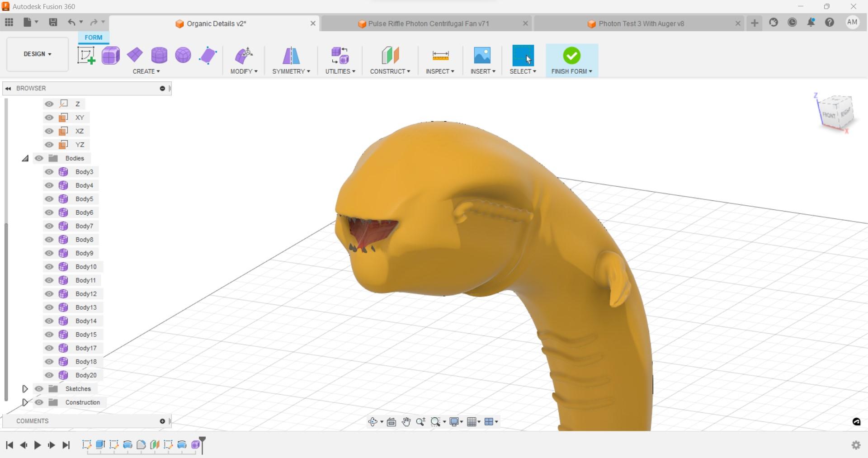The height and width of the screenshot is (458, 868).
Task: Click the Redo arrow
Action: click(x=94, y=22)
